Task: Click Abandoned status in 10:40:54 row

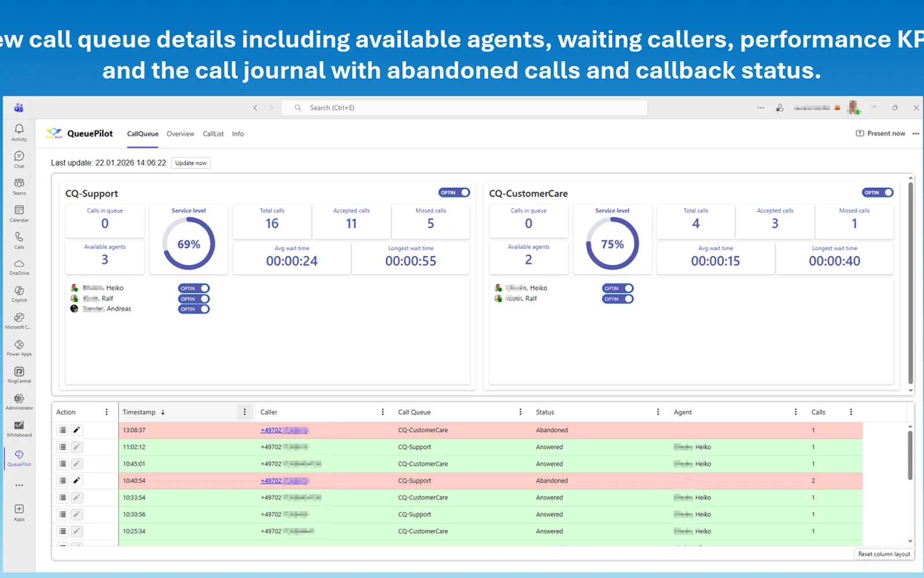Action: click(552, 480)
